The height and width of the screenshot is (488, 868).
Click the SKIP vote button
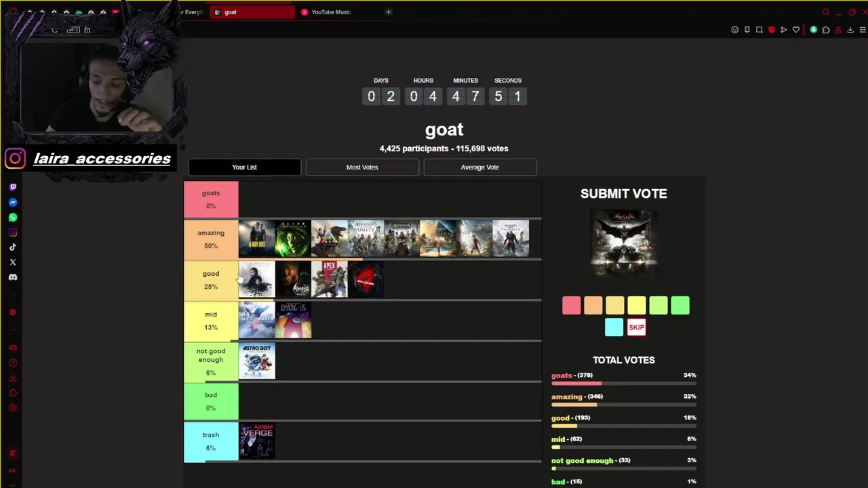(x=636, y=327)
